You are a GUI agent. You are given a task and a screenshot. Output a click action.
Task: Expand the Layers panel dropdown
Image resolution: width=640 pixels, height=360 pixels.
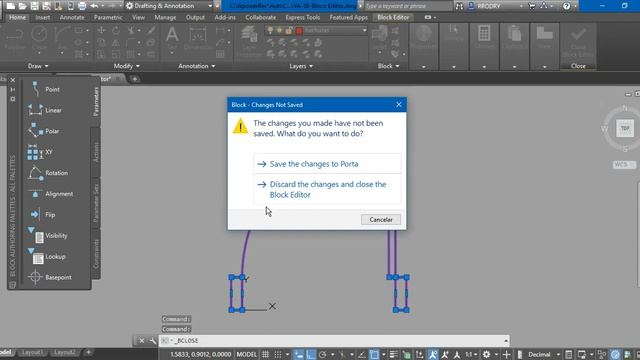(301, 66)
